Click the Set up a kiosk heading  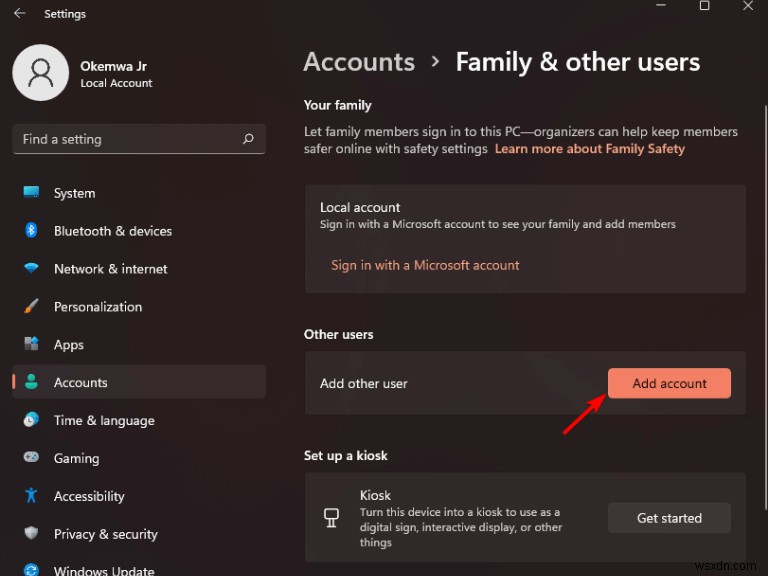pos(345,456)
